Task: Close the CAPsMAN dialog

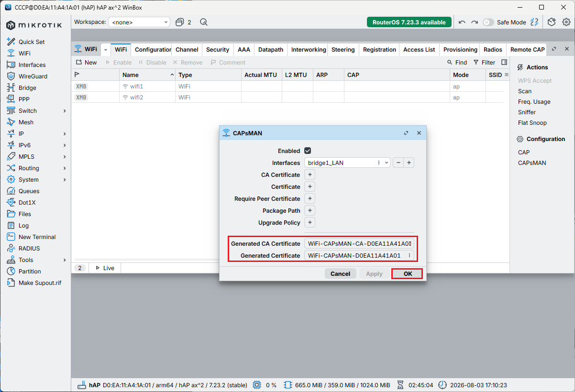Action: coord(419,133)
